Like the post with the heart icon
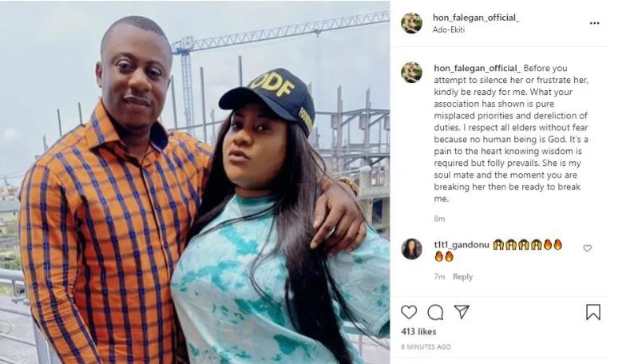The height and width of the screenshot is (364, 642). 409,312
